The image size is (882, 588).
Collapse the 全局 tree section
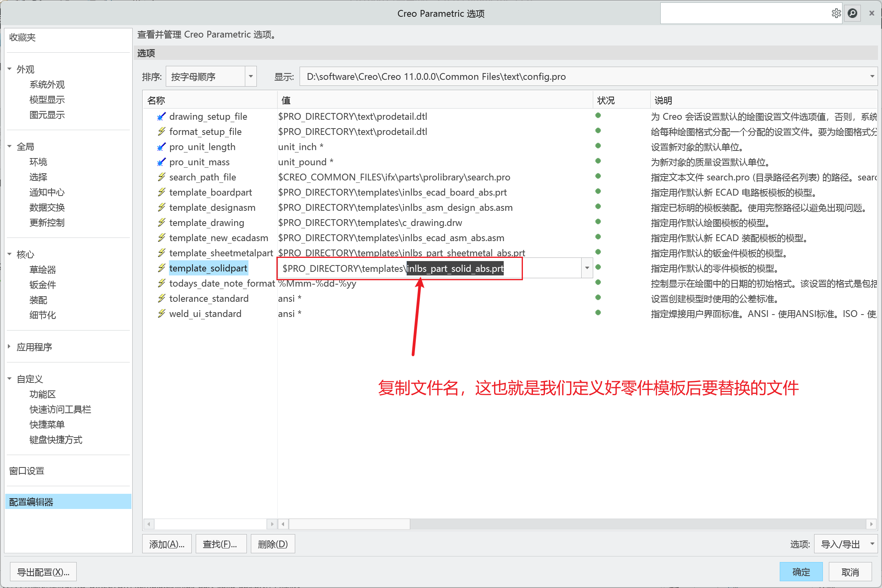point(10,147)
